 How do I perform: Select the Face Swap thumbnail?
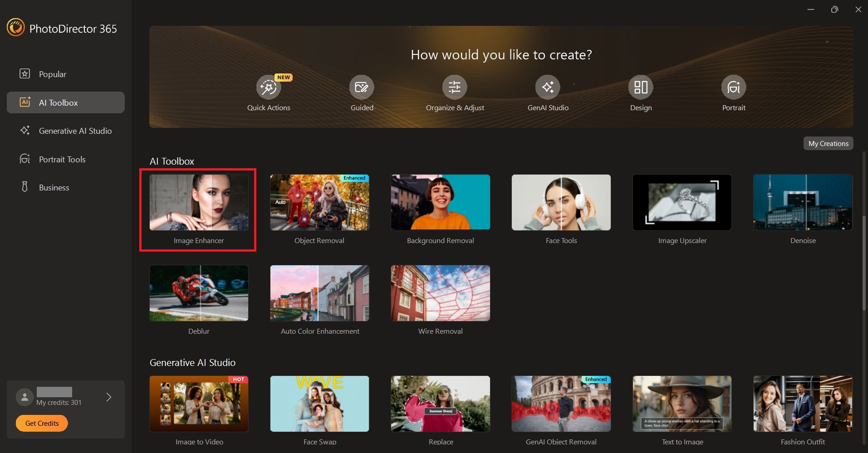coord(319,404)
